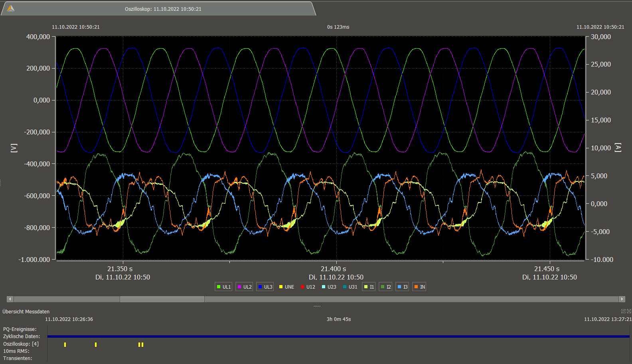The height and width of the screenshot is (364, 632).
Task: Click the horizontal scrollbar right arrow
Action: coord(622,299)
